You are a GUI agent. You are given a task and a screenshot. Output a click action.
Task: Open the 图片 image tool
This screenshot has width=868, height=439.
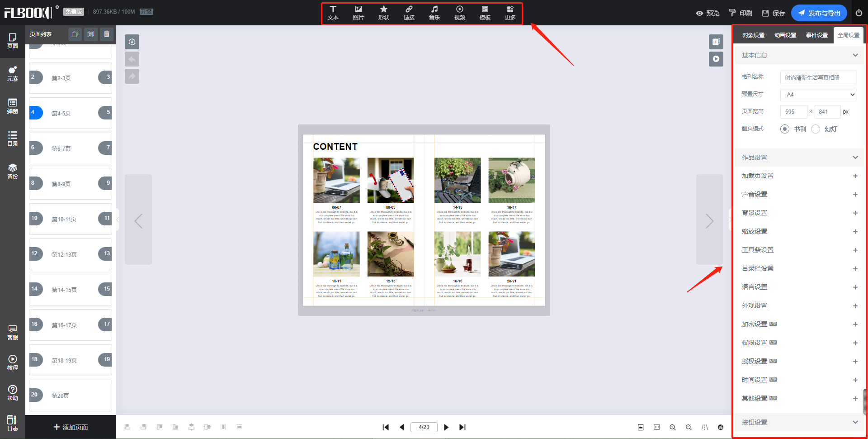(359, 13)
